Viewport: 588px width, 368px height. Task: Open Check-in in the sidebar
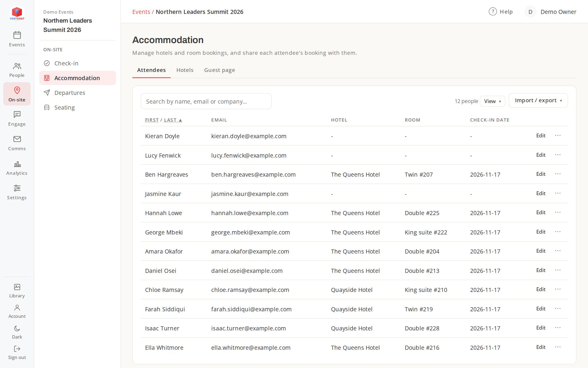click(78, 63)
